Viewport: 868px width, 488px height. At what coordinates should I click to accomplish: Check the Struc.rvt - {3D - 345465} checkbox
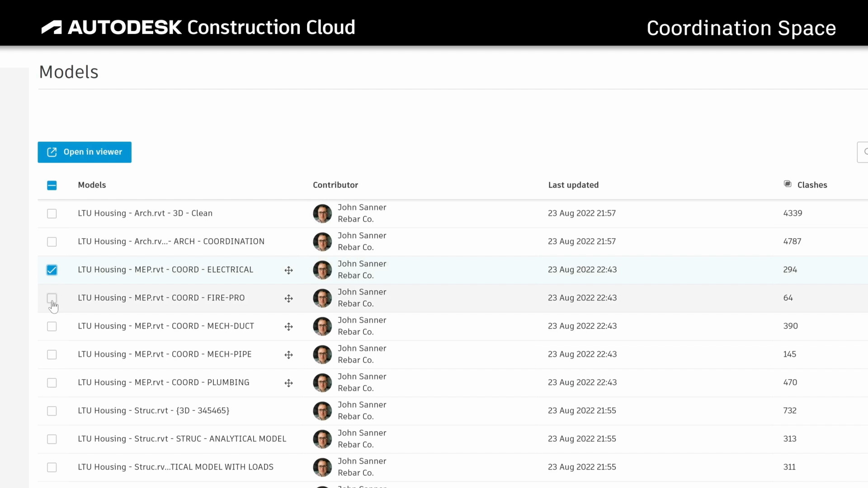coord(52,411)
